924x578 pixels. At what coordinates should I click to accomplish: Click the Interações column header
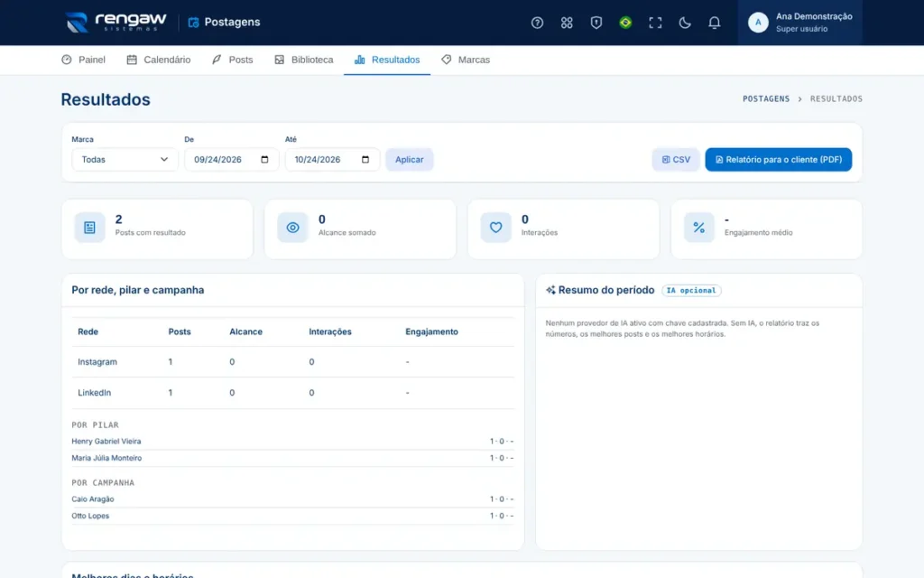(x=330, y=331)
